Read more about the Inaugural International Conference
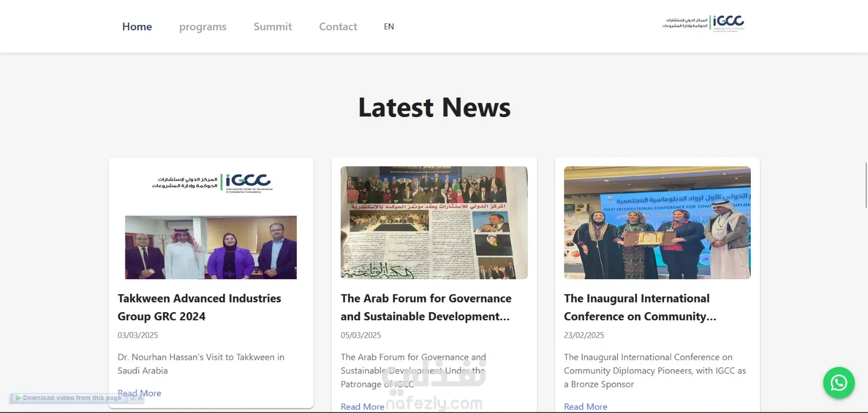Image resolution: width=868 pixels, height=413 pixels. (585, 406)
